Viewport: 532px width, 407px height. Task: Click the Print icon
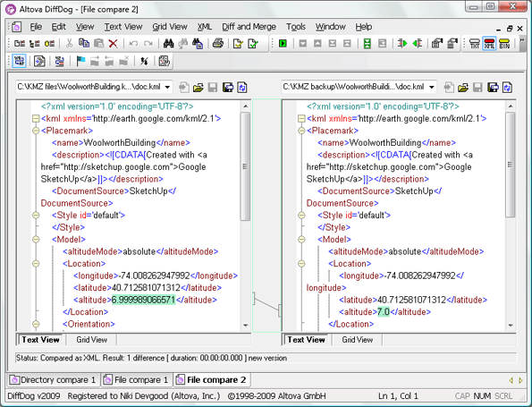[218, 44]
